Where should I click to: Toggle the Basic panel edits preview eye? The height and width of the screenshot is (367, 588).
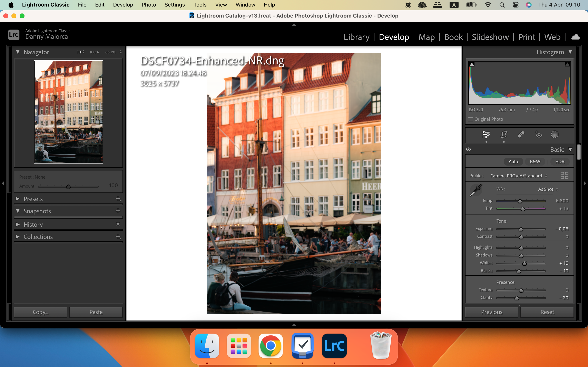pyautogui.click(x=468, y=149)
